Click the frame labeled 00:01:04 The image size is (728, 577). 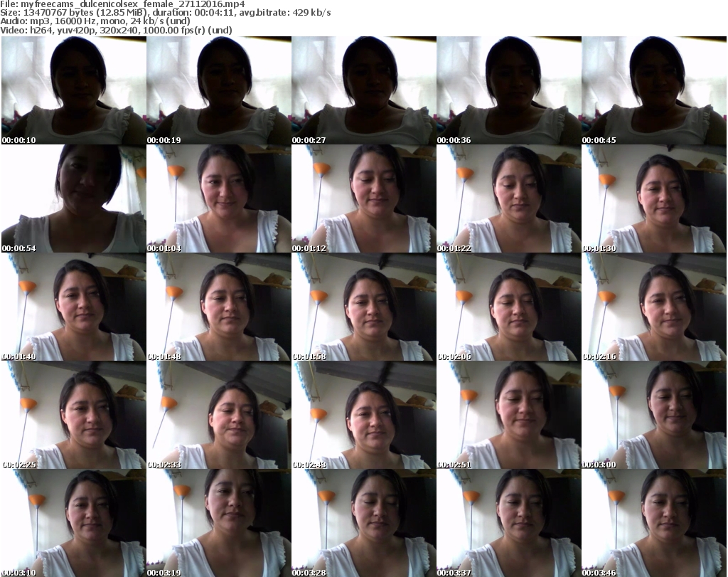tap(218, 198)
